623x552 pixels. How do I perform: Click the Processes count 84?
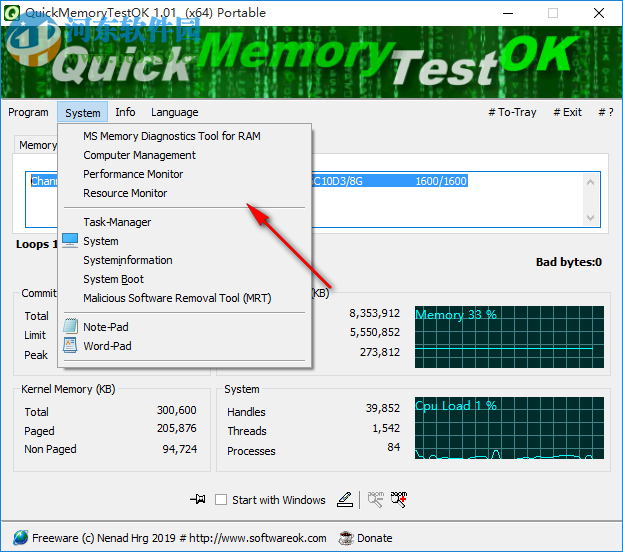tap(394, 447)
